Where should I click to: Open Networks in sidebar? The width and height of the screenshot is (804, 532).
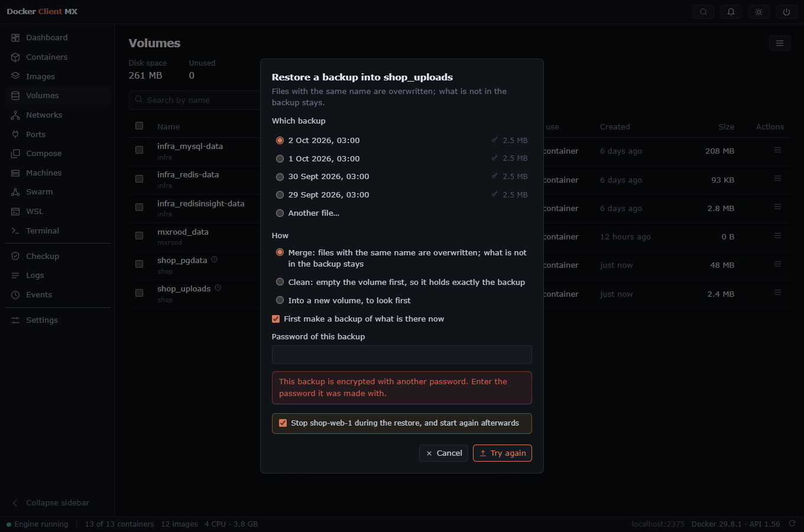[x=57, y=115]
